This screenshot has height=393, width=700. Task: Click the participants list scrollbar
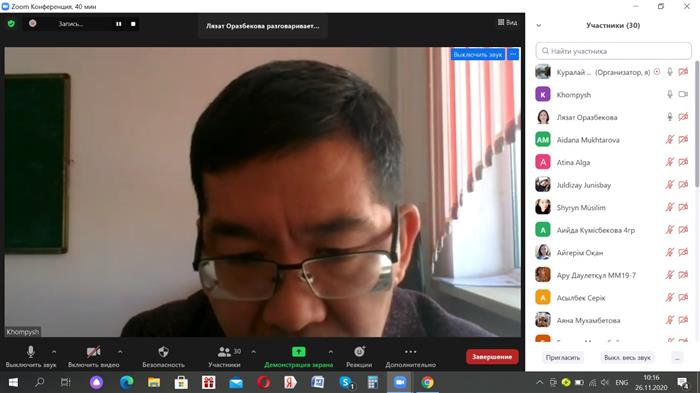[697, 124]
